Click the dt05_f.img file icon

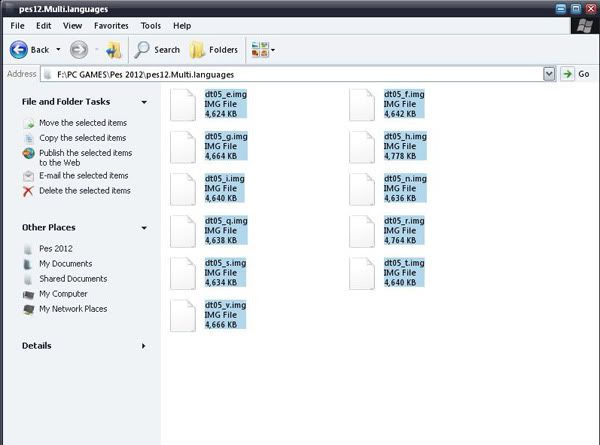(362, 104)
